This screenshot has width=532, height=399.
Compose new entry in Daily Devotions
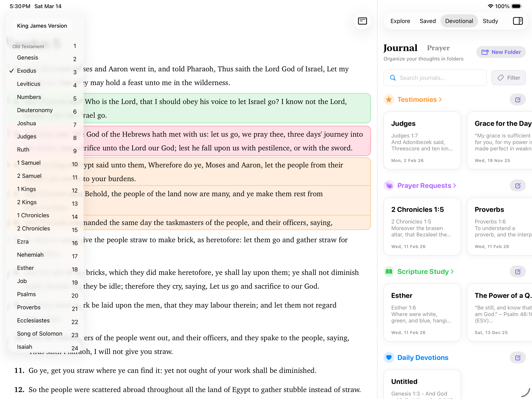tap(518, 357)
